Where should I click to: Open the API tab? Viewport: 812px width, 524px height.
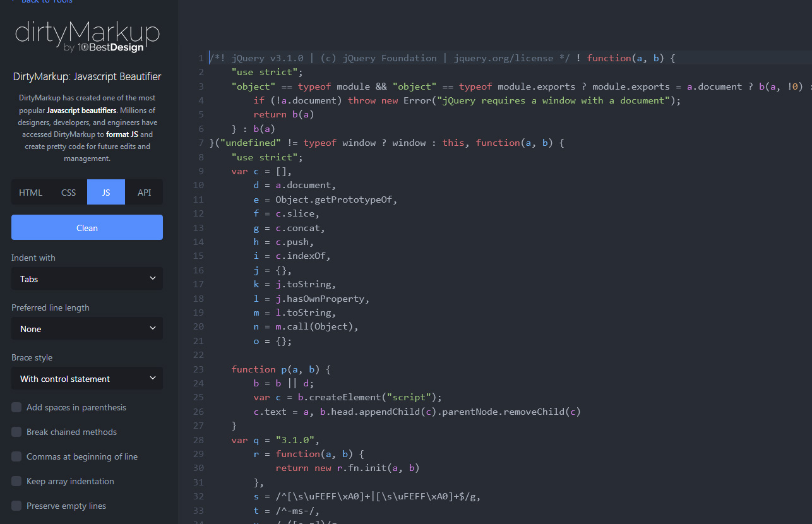pos(144,193)
